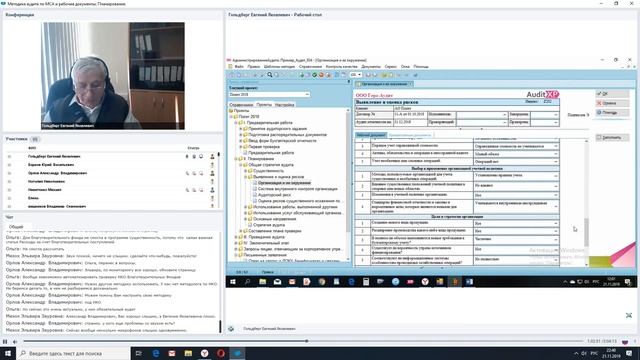Screen dimensions: 640x360
Task: Click search magnifier in shared desktop taskbar
Action: click(247, 282)
